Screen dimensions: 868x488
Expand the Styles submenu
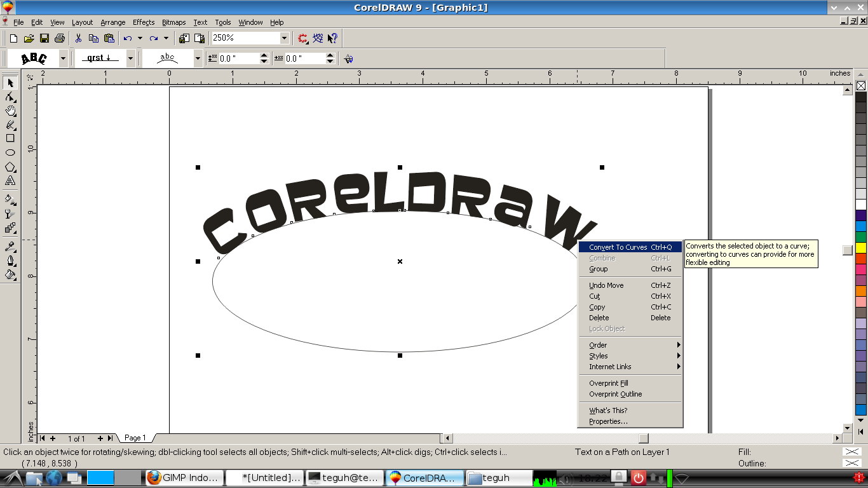point(630,356)
